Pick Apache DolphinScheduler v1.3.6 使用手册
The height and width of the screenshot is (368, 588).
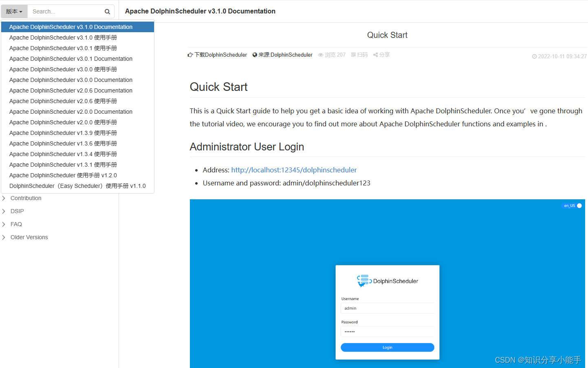click(77, 143)
